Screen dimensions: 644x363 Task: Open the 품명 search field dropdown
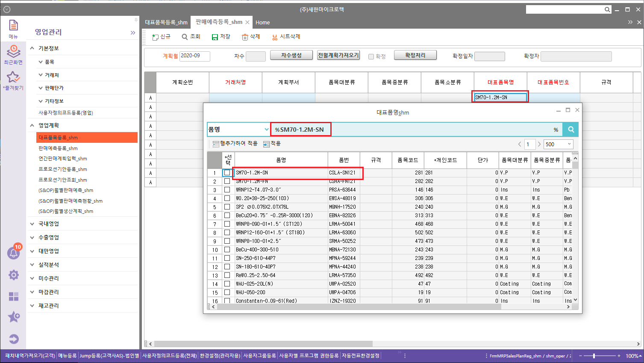point(267,129)
